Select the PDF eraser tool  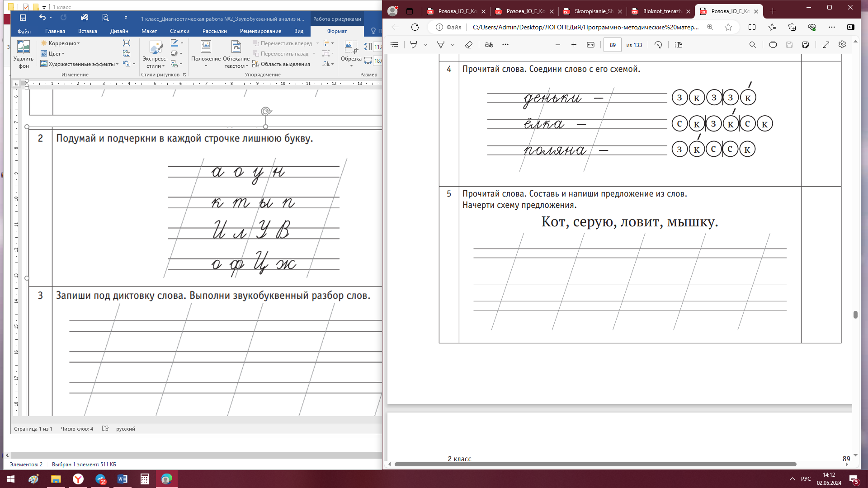(469, 45)
